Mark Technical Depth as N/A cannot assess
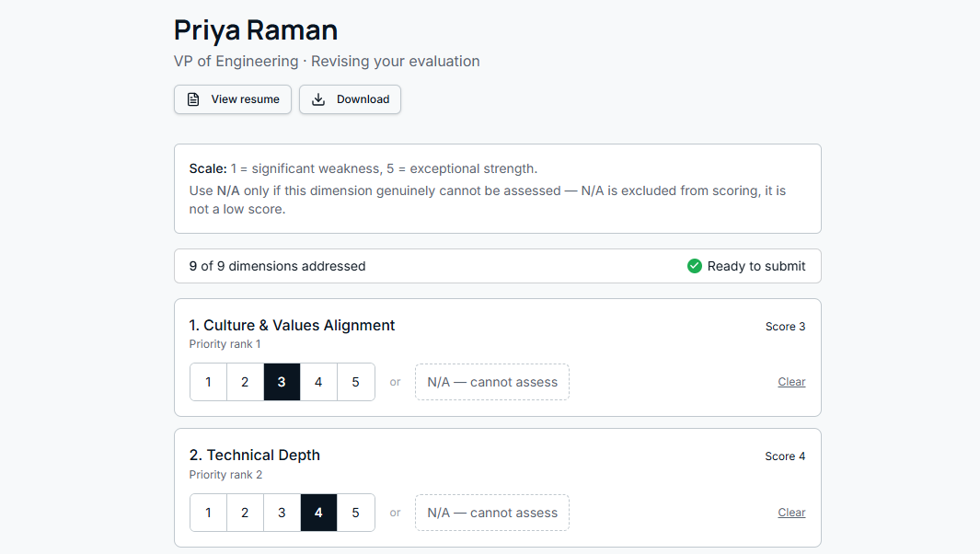Image resolution: width=980 pixels, height=554 pixels. pos(492,513)
